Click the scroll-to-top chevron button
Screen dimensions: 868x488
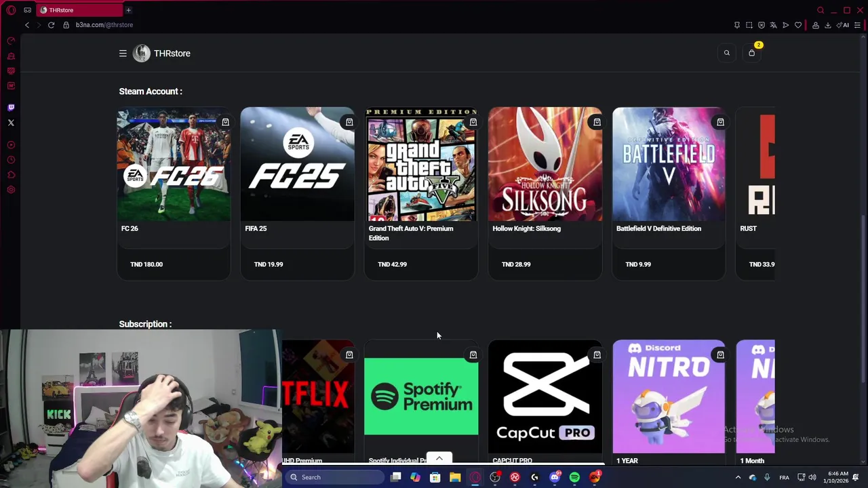[439, 458]
